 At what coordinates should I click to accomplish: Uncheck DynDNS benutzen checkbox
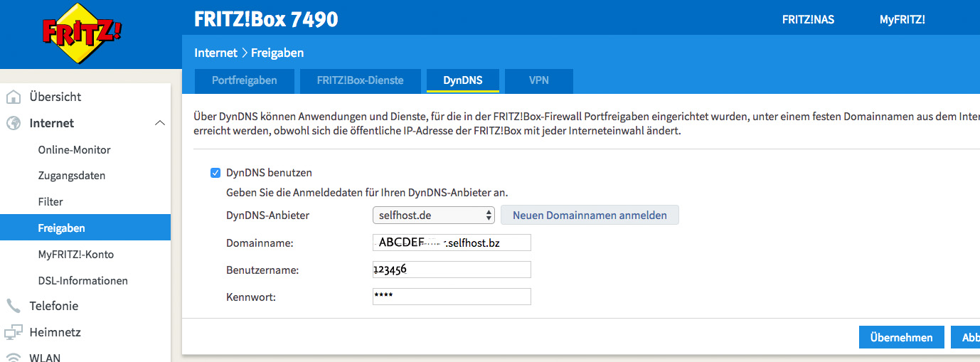[x=215, y=172]
